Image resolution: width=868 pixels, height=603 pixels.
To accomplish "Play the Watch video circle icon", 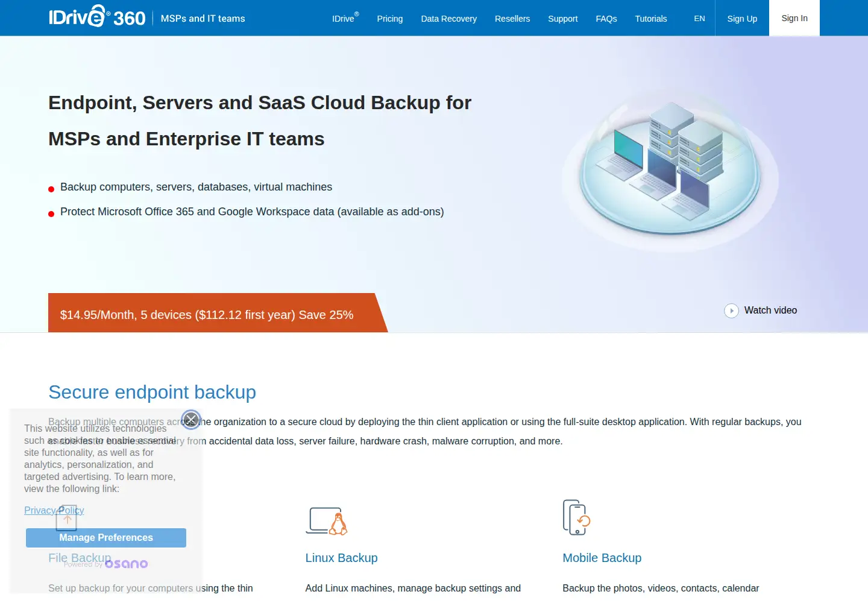I will click(731, 311).
